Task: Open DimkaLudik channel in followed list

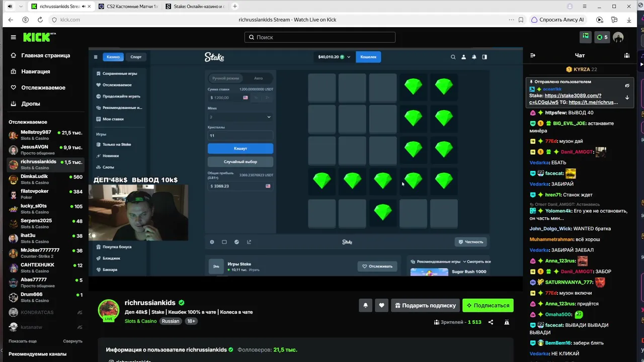Action: [x=45, y=179]
